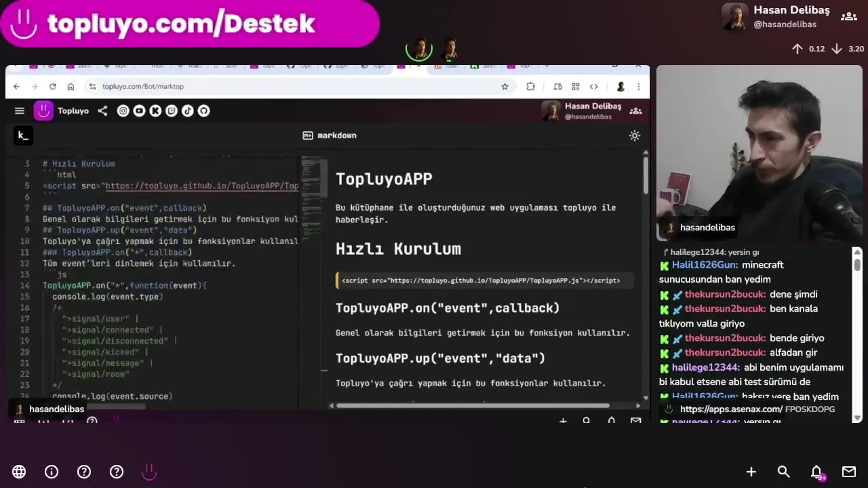Image resolution: width=868 pixels, height=488 pixels.
Task: Click the <> code extension icon
Action: [x=594, y=86]
